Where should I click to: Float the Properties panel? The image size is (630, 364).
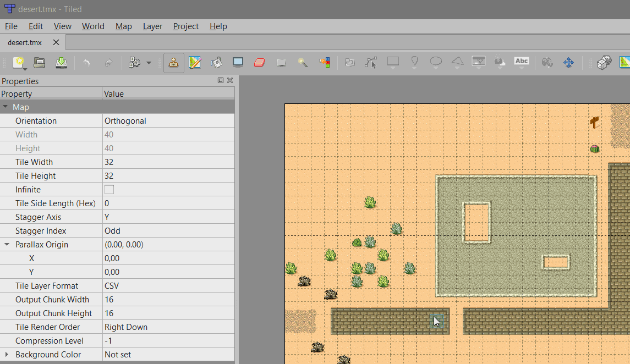[221, 80]
